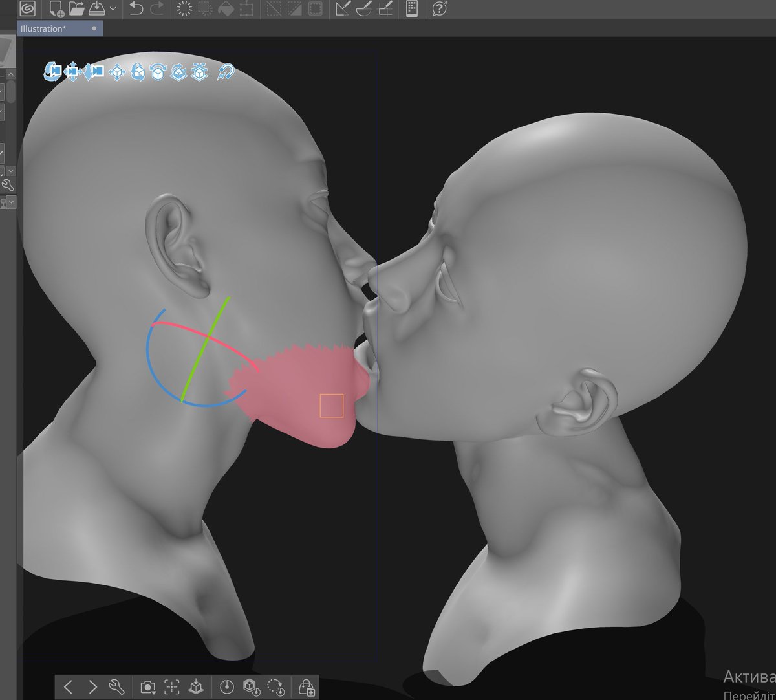The height and width of the screenshot is (700, 776).
Task: Open the Clip Studio launcher icon
Action: (27, 8)
